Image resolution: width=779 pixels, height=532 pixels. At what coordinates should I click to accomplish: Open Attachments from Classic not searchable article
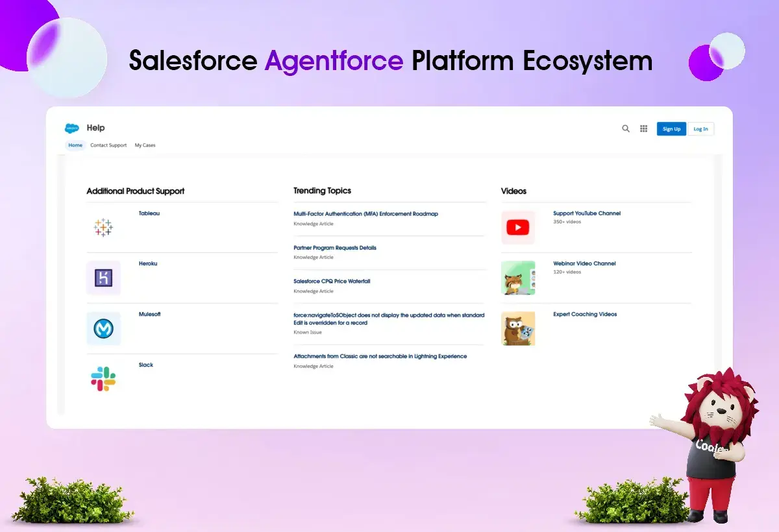coord(380,356)
